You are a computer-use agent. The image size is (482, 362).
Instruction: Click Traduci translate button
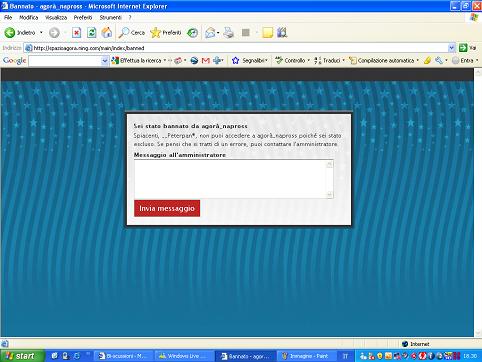point(327,61)
